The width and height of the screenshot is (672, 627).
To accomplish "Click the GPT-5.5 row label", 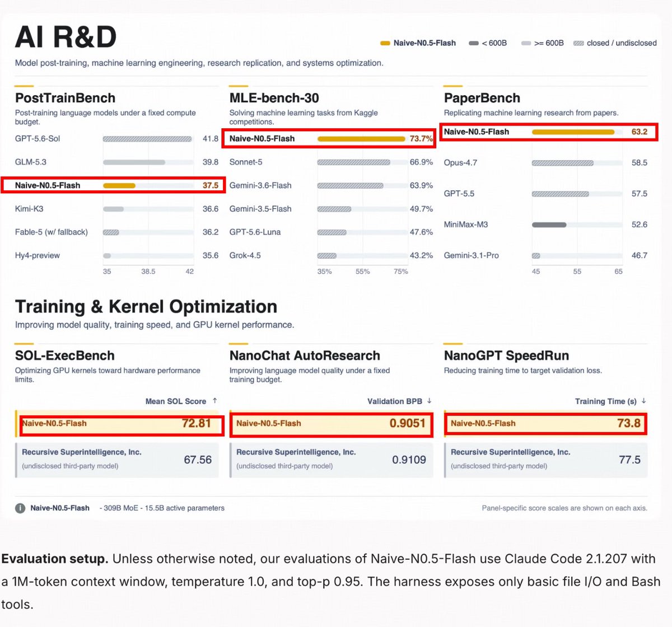I will (x=459, y=194).
